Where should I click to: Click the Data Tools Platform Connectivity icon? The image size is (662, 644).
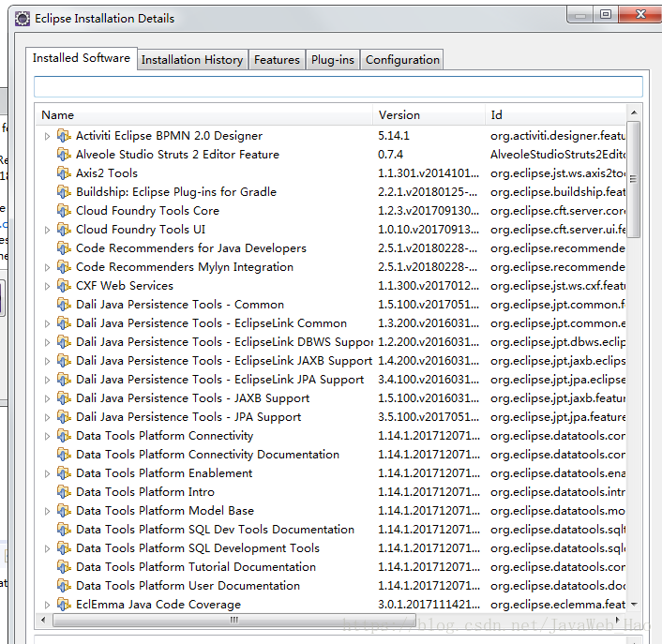point(64,436)
